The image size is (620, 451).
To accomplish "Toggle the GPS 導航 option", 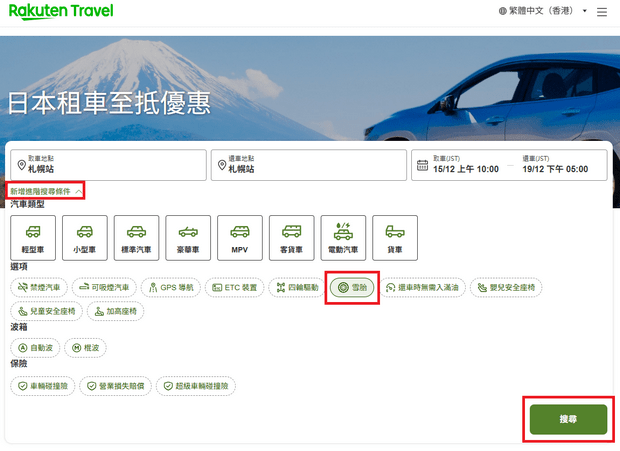I will [171, 287].
